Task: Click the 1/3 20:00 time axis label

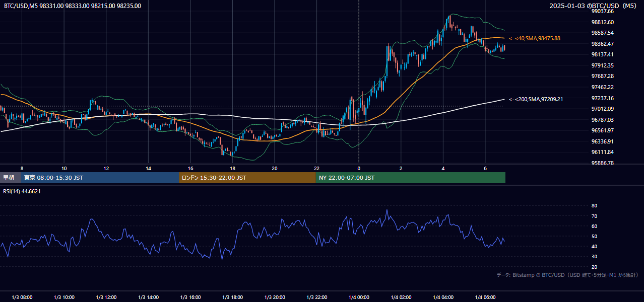Action: coord(275,297)
